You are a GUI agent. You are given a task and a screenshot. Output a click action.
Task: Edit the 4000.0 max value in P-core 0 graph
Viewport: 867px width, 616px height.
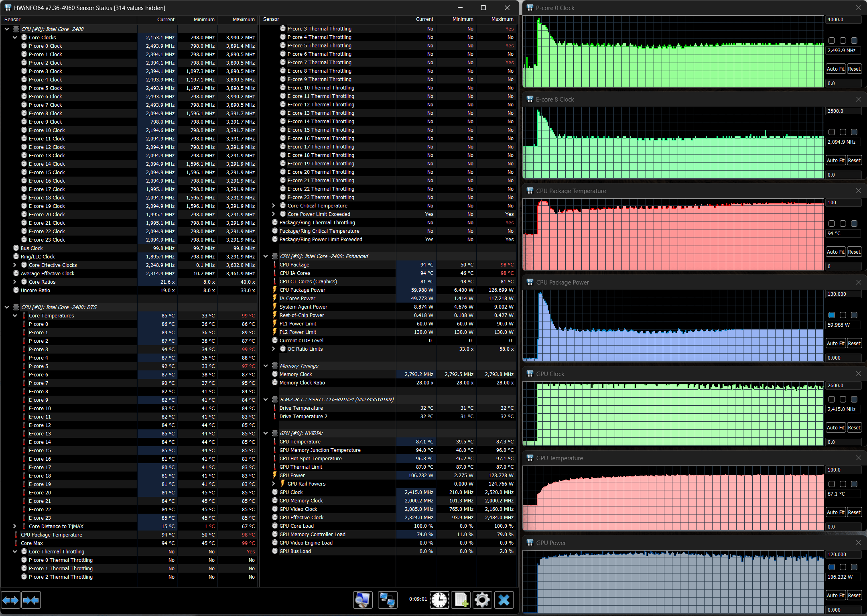click(x=843, y=19)
